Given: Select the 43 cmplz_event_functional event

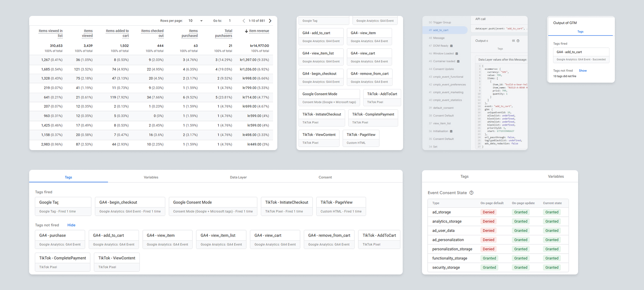Looking at the screenshot, I should [x=445, y=77].
